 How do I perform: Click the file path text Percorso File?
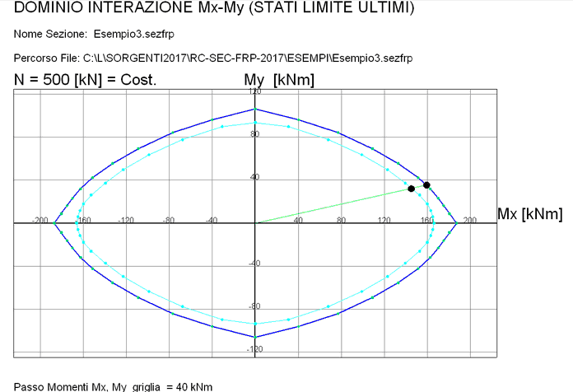click(213, 58)
